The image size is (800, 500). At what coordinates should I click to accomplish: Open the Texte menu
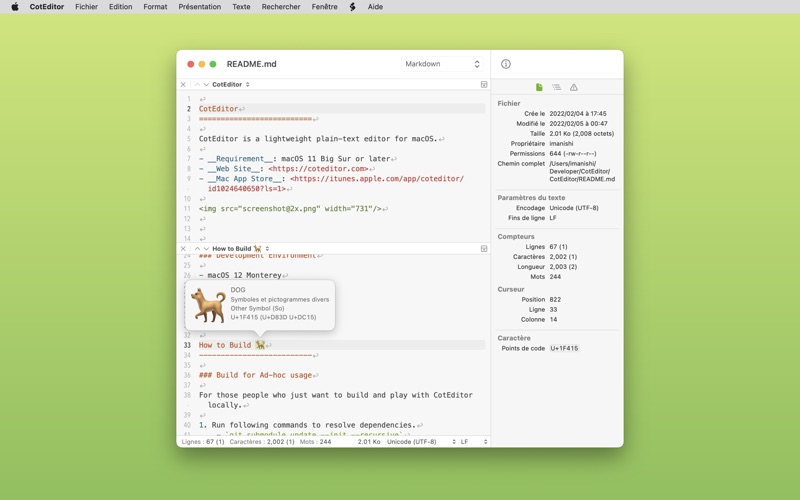click(241, 7)
